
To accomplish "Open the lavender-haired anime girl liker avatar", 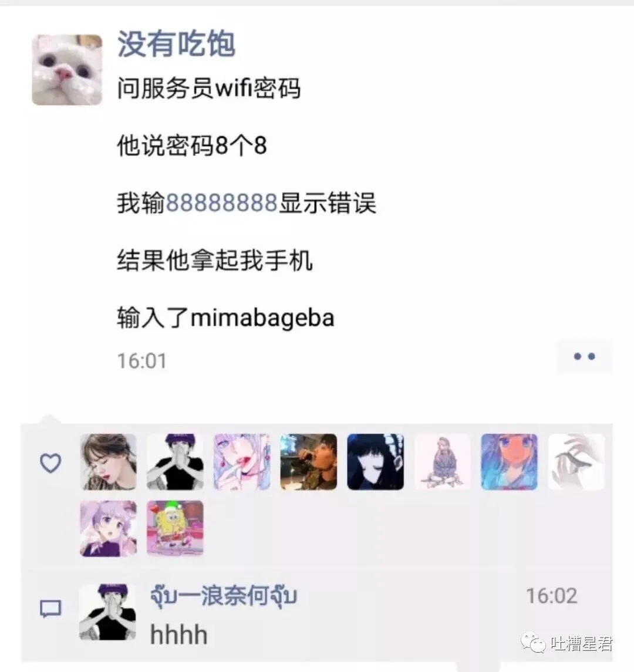I will [x=242, y=461].
